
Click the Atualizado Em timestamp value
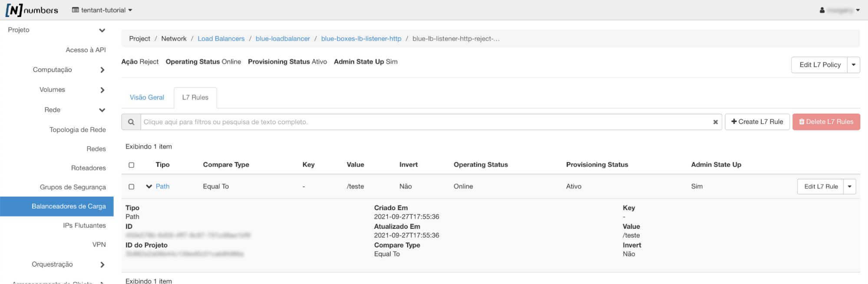click(407, 236)
